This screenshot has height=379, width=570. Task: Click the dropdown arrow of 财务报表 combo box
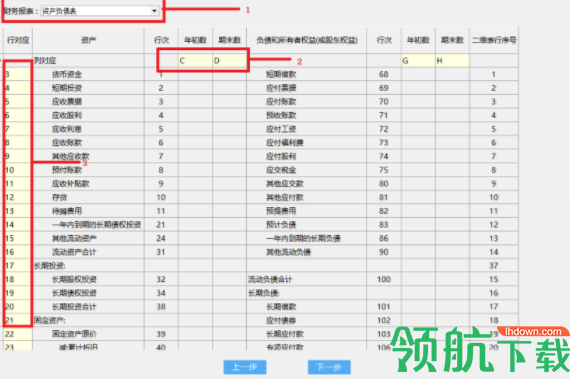[x=154, y=11]
